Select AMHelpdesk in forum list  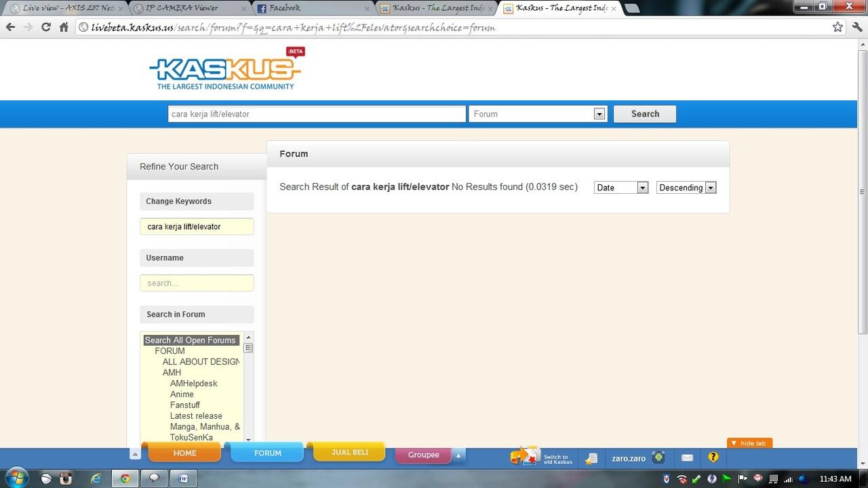[x=193, y=384]
